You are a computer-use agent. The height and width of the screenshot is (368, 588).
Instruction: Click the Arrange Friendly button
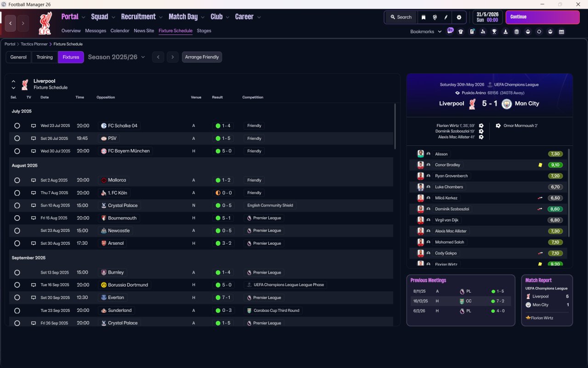[x=202, y=57]
